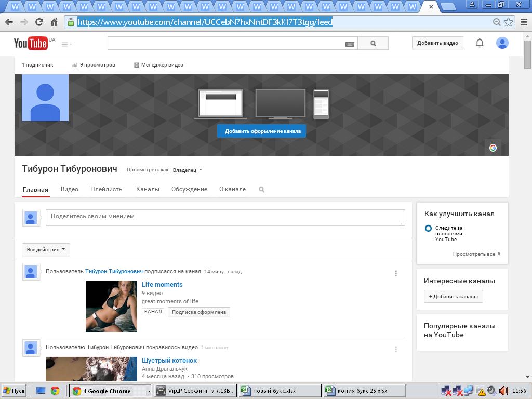Screen dimensions: 532x399
Task: Click Анна Драгальчук uploader name
Action: [x=165, y=369]
